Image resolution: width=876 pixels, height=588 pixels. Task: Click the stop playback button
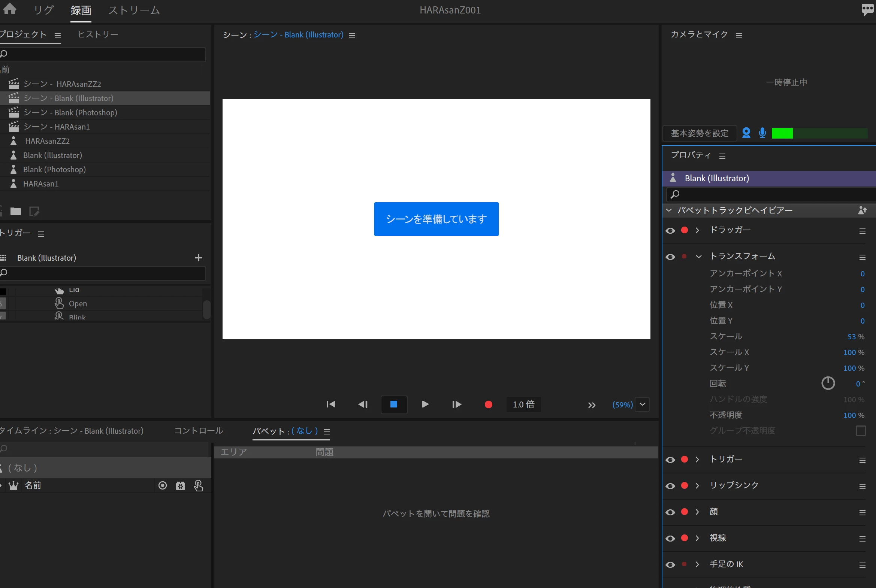point(393,404)
